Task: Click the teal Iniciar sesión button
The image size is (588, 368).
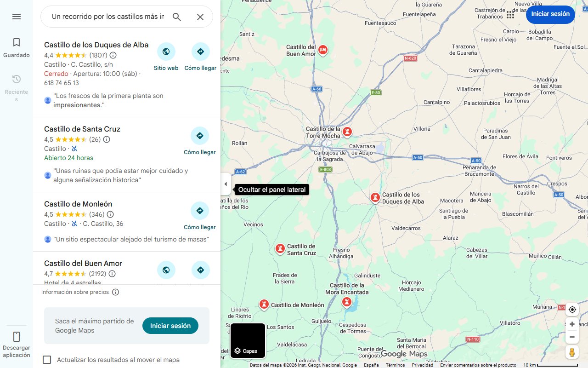Action: click(x=170, y=326)
